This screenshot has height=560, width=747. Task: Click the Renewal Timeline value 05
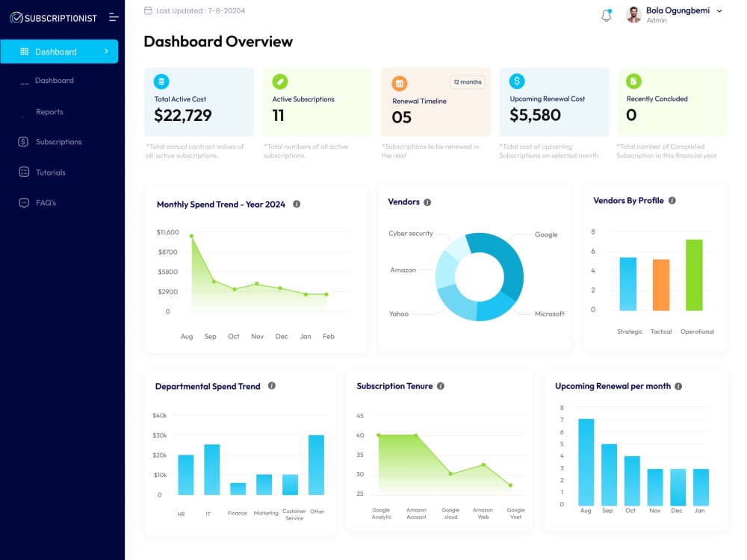tap(402, 117)
